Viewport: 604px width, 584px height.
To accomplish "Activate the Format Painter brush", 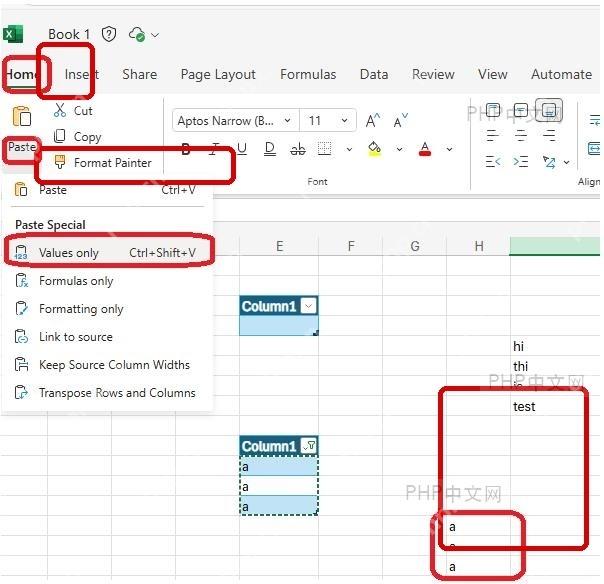I will tap(102, 163).
